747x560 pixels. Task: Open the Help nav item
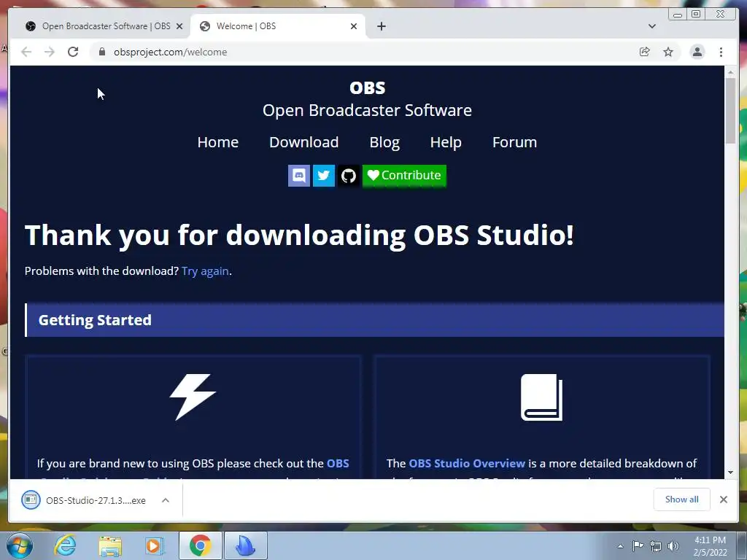coord(446,142)
